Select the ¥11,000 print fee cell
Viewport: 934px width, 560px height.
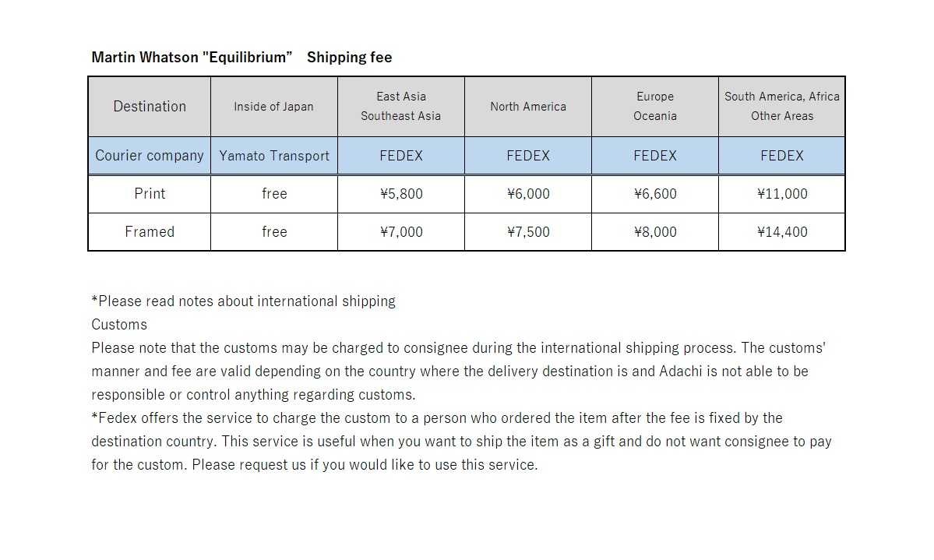pyautogui.click(x=782, y=194)
